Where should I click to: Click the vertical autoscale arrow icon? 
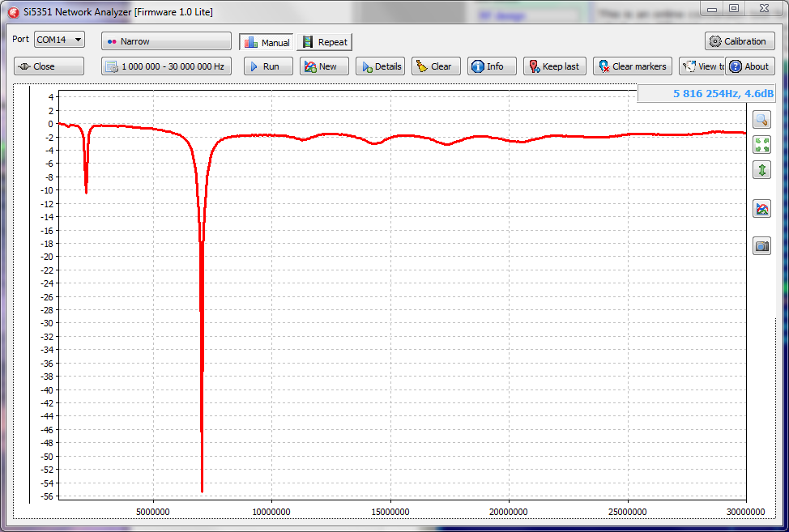[x=761, y=170]
